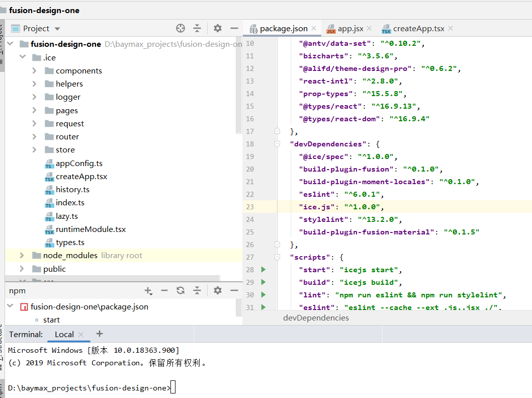Open npm panel settings gear
The width and height of the screenshot is (532, 398).
(x=217, y=290)
